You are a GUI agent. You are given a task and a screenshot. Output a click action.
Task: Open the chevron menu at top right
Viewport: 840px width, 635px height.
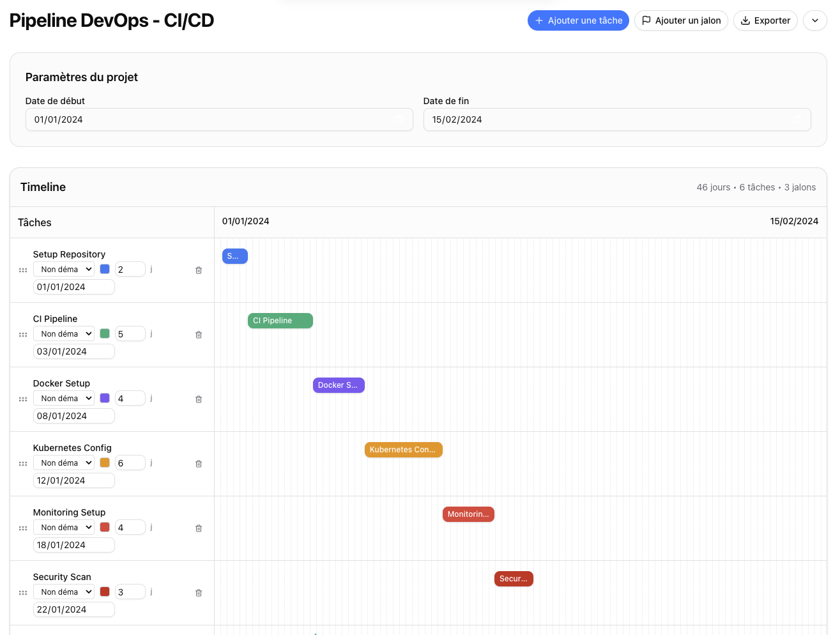(x=814, y=20)
